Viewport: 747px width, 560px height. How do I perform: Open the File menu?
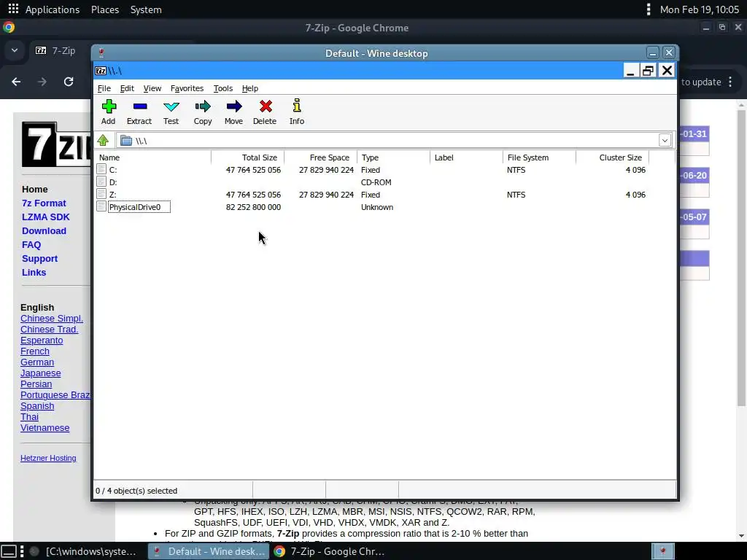[x=104, y=88]
